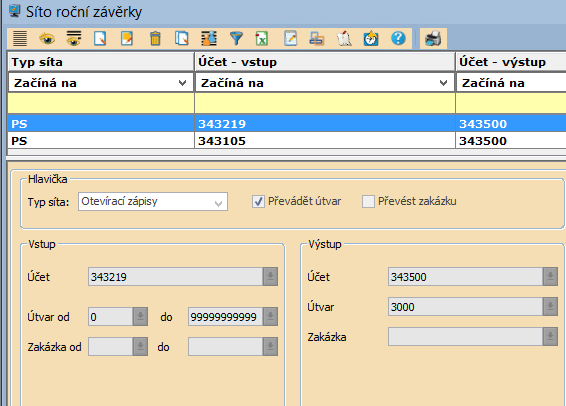
Task: Click the yellow filter cell under Účet - vstup
Action: click(x=325, y=103)
